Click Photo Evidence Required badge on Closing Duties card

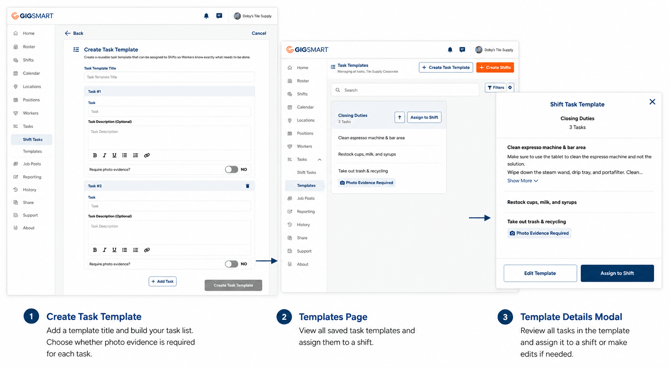tap(367, 183)
